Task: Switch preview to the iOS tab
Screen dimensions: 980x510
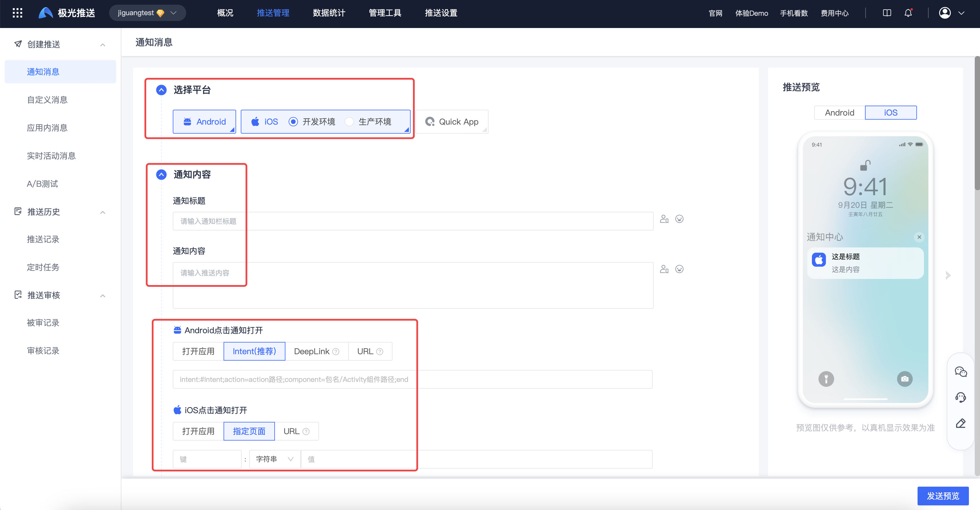Action: click(x=891, y=113)
